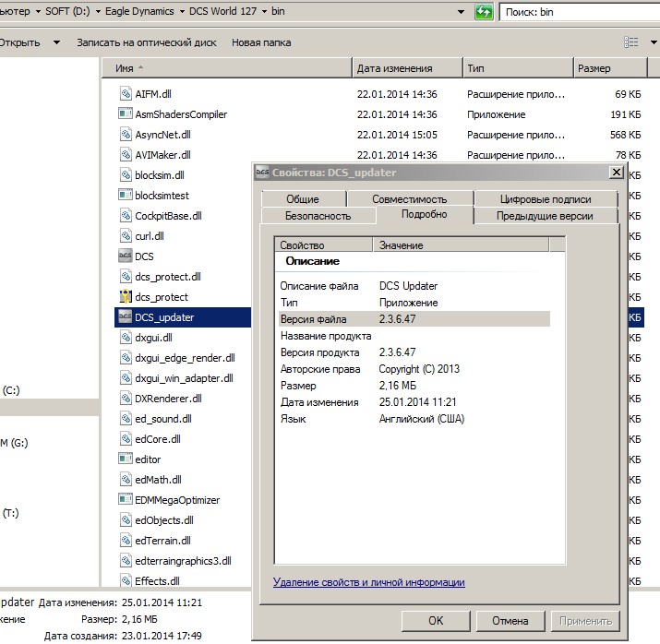This screenshot has height=644, width=660.
Task: Click the Значение column header in details
Action: 461,244
